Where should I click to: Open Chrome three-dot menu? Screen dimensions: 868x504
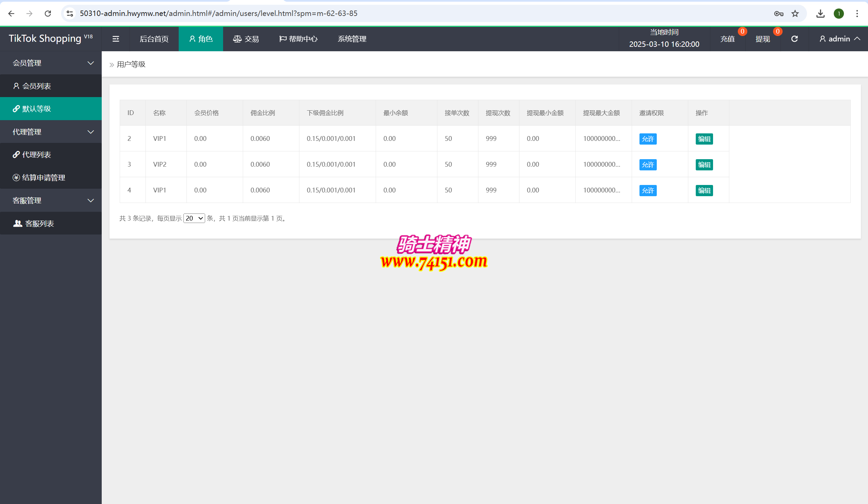click(857, 14)
